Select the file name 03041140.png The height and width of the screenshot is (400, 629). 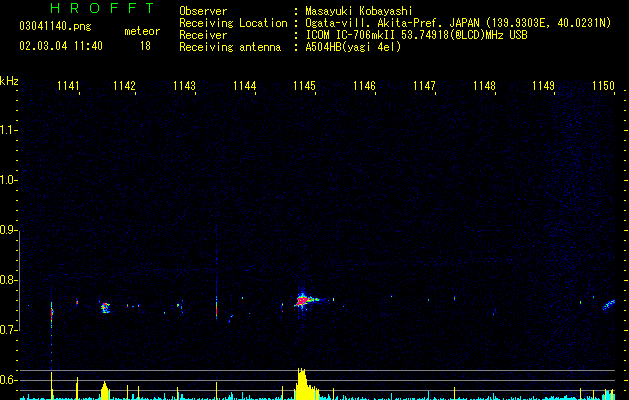pyautogui.click(x=55, y=26)
